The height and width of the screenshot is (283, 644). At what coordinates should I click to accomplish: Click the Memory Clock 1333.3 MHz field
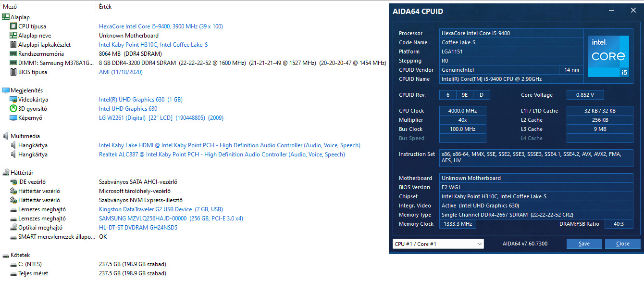(x=458, y=224)
